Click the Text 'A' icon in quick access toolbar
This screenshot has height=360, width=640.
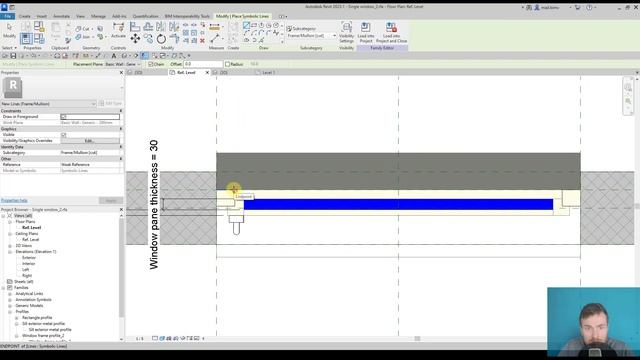click(114, 56)
